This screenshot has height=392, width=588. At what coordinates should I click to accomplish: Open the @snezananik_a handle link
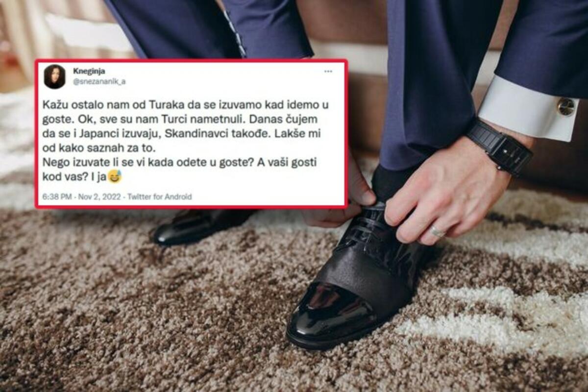[x=99, y=82]
